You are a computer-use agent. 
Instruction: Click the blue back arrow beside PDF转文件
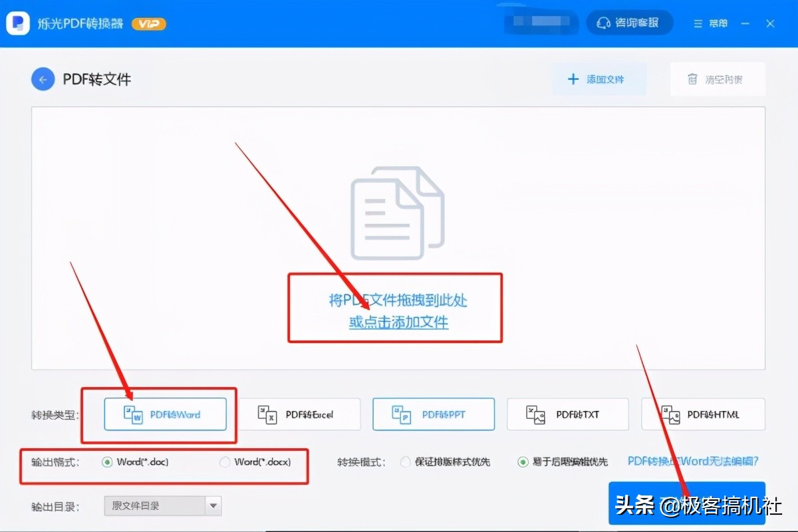(x=43, y=78)
